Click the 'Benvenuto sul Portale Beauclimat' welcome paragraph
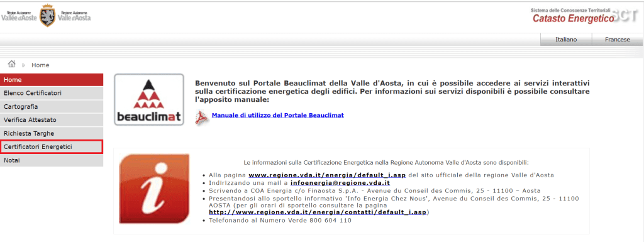The height and width of the screenshot is (242, 644). [392, 91]
